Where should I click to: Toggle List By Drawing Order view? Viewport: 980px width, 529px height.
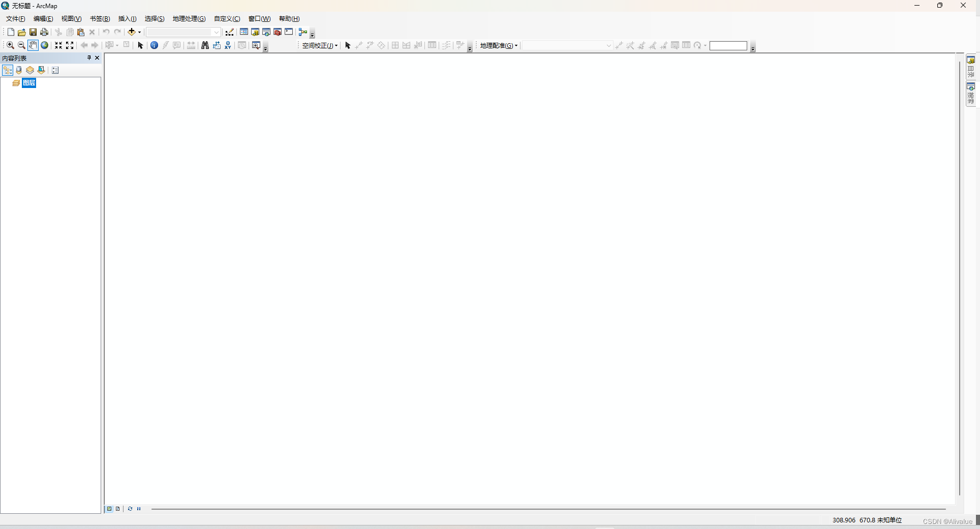pos(8,70)
